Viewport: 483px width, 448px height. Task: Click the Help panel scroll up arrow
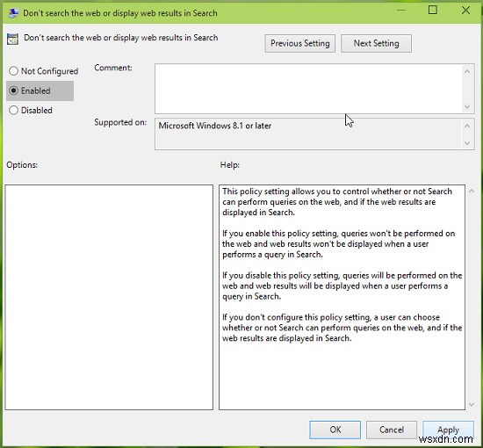tap(472, 191)
